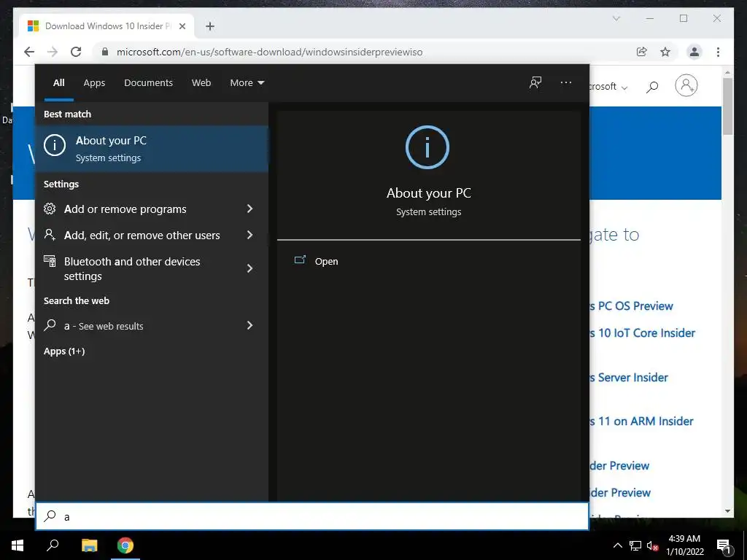Open 11 on ARM Insider link
Viewport: 747px width, 560px height.
[x=642, y=421]
